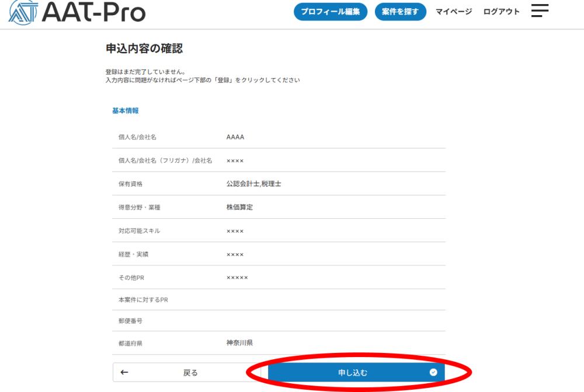
Task: Click the 対応可能スキル field label
Action: click(x=139, y=231)
